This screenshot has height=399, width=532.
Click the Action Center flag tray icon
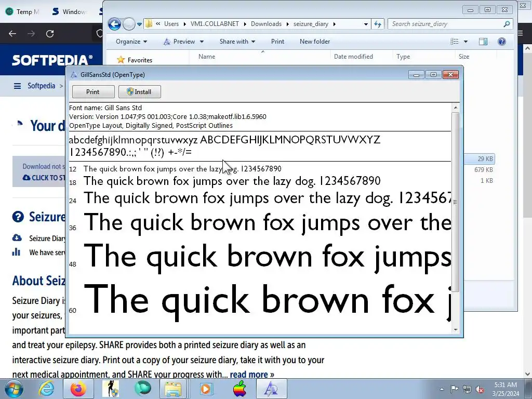coord(454,389)
